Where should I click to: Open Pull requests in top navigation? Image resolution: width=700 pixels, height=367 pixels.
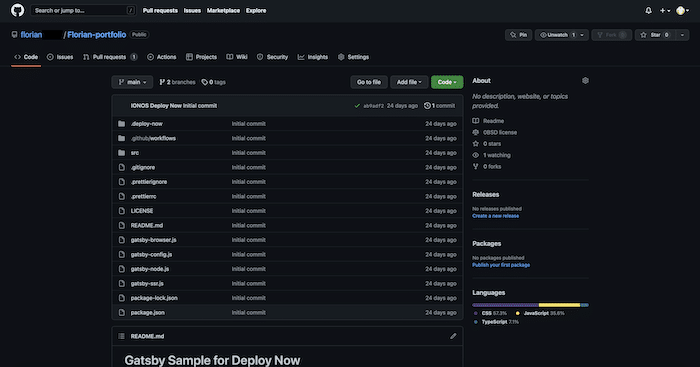click(160, 10)
